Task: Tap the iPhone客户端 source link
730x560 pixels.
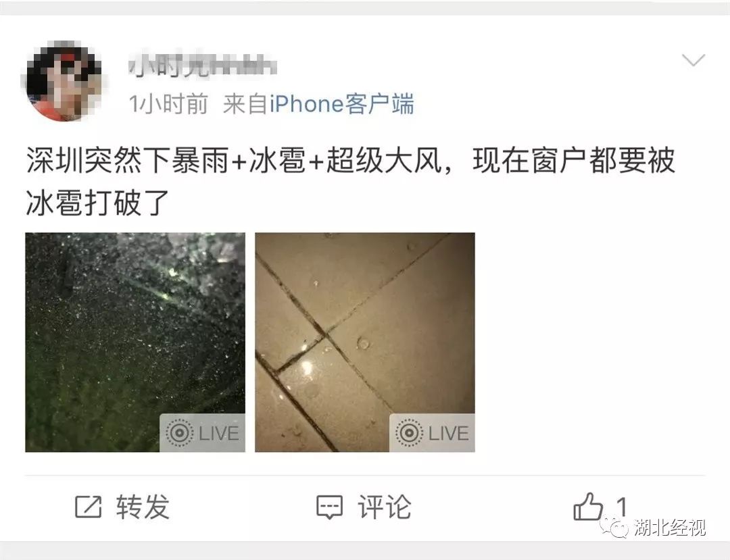Action: [x=342, y=103]
